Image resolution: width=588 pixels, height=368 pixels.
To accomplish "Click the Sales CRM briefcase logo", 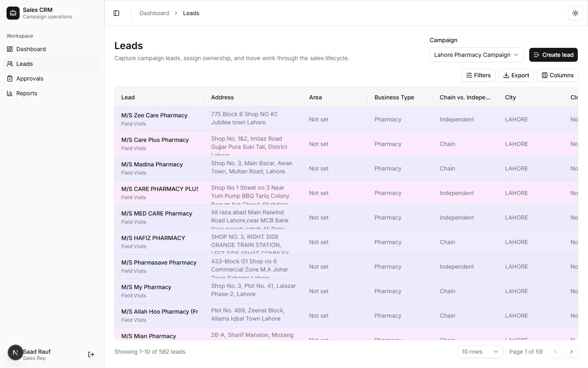I will (13, 13).
